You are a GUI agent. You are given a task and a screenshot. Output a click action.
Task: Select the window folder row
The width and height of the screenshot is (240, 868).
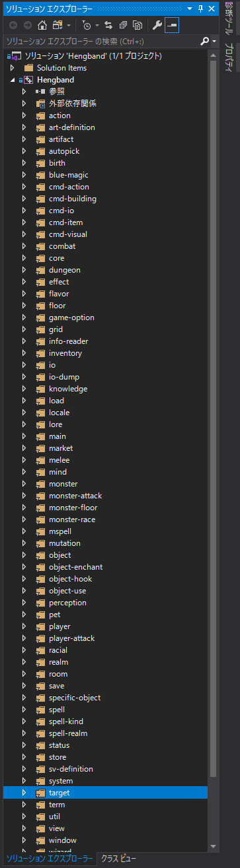[106, 840]
